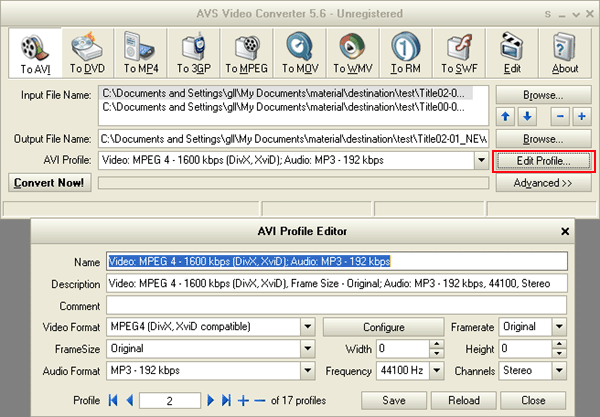Add new profile with blue plus icon
Image resolution: width=600 pixels, height=417 pixels.
pyautogui.click(x=243, y=401)
